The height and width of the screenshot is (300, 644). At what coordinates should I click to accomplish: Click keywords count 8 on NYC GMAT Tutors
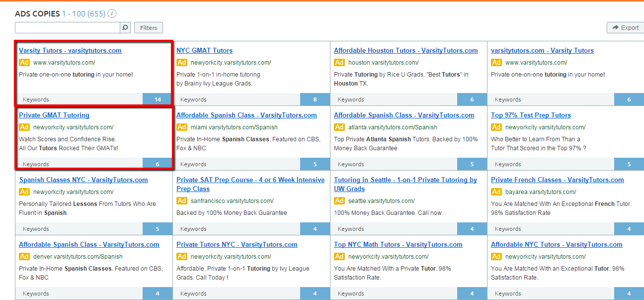click(315, 100)
